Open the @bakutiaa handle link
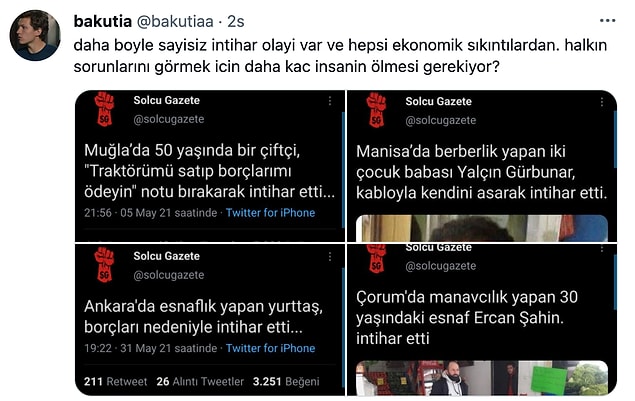This screenshot has height=401, width=635. click(175, 21)
